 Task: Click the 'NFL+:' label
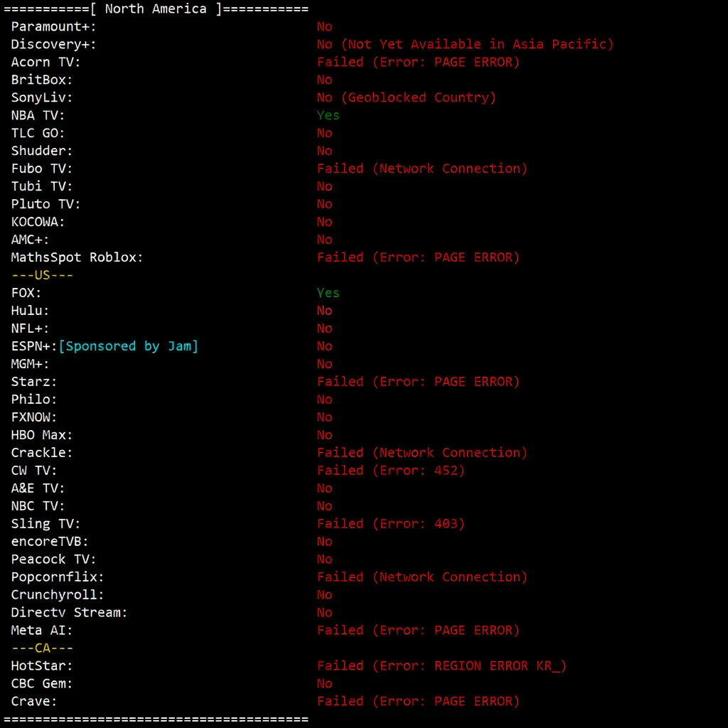click(30, 328)
